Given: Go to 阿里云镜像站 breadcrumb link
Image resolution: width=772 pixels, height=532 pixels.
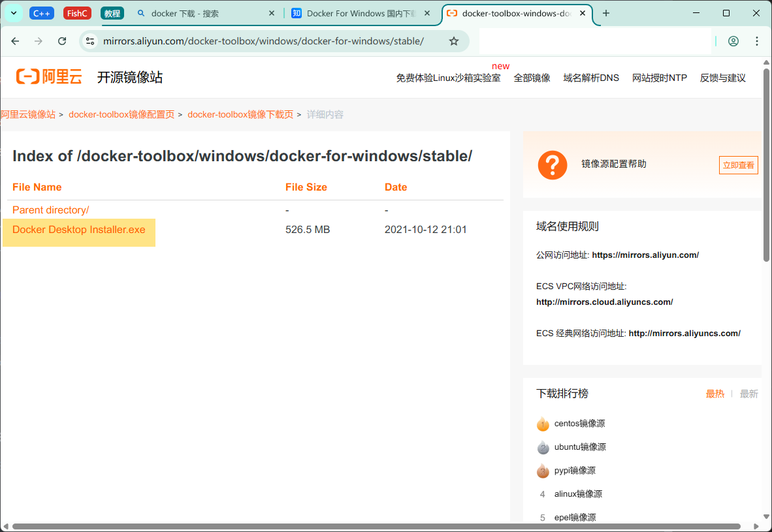Looking at the screenshot, I should click(x=28, y=114).
